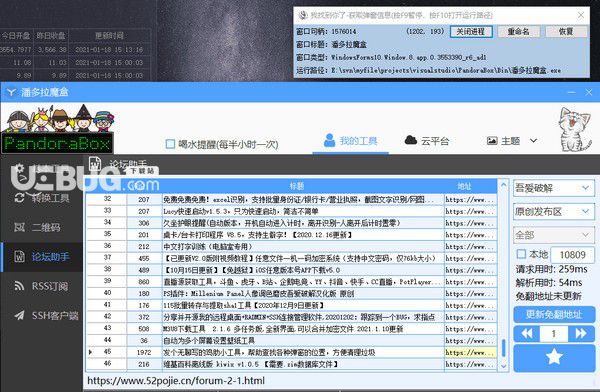The height and width of the screenshot is (392, 600).
Task: Close the popup info window
Action: 580,15
